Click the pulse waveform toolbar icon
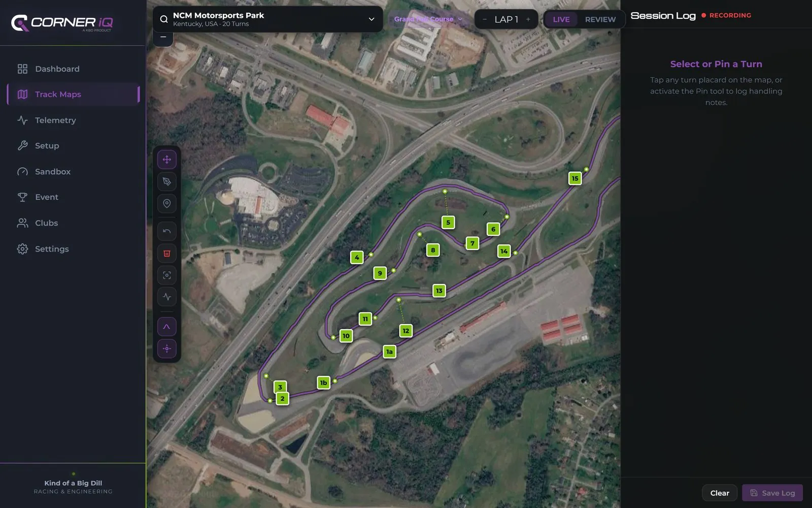The height and width of the screenshot is (508, 812). [167, 297]
